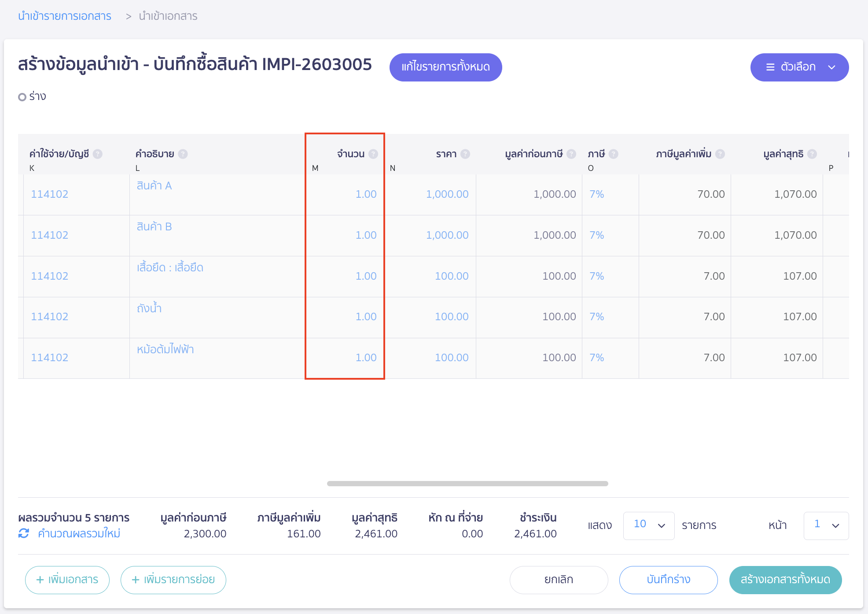Click quantity 1.00 in สินค้า B row
This screenshot has height=614, width=868.
click(366, 235)
